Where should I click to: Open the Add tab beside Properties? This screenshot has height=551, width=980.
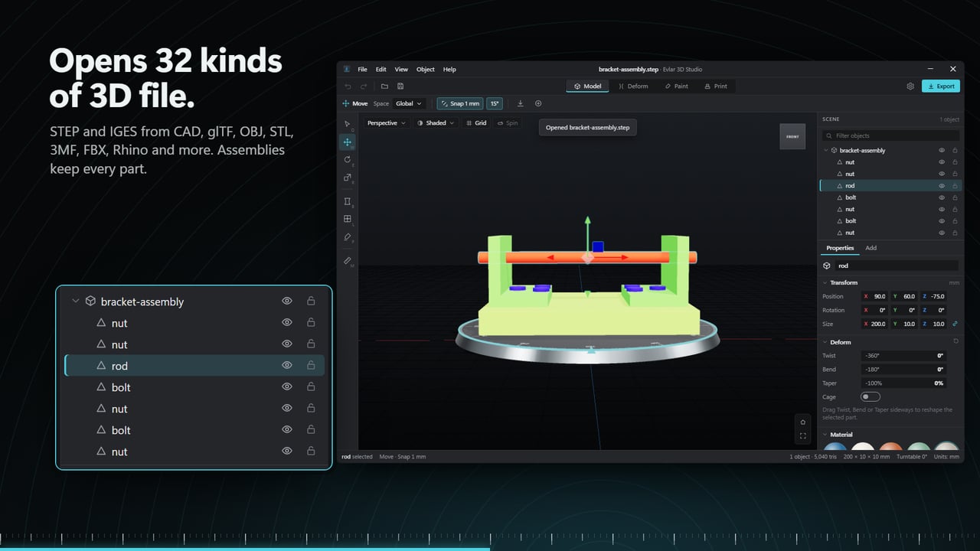pos(871,248)
